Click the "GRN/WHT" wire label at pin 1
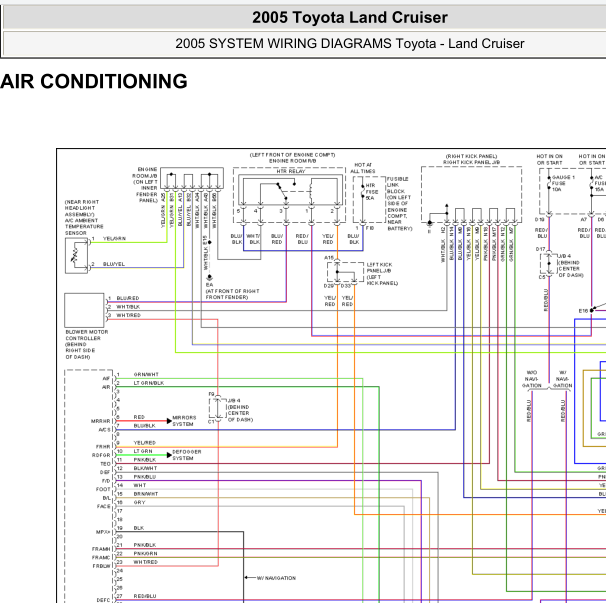The height and width of the screenshot is (603, 606). click(x=146, y=374)
